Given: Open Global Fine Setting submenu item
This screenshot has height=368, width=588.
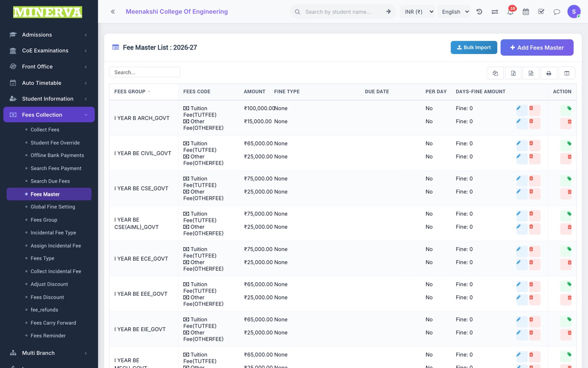Looking at the screenshot, I should click(53, 207).
